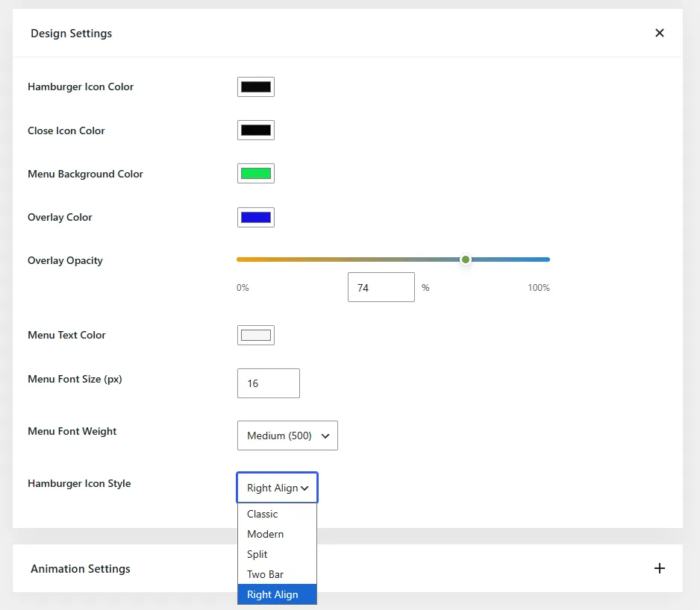This screenshot has width=700, height=610.
Task: Open the Menu Text Color swatch
Action: [x=256, y=335]
